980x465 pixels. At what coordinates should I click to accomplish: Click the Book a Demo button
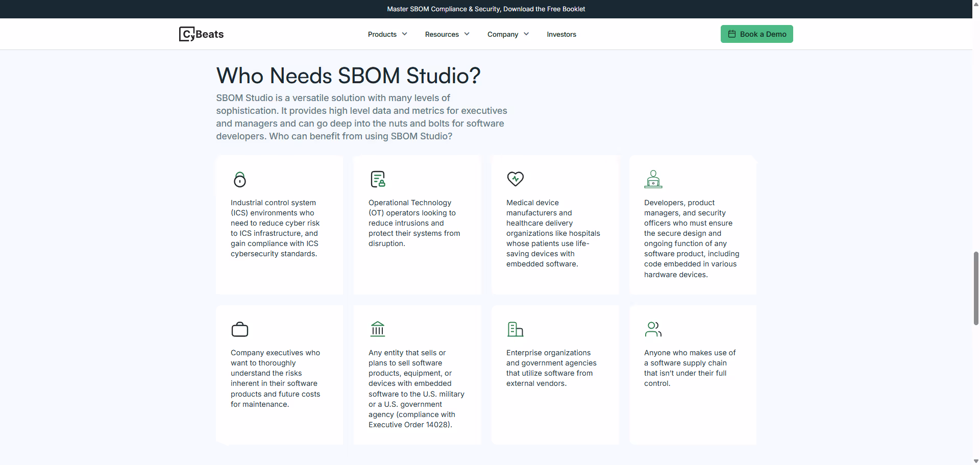point(756,34)
